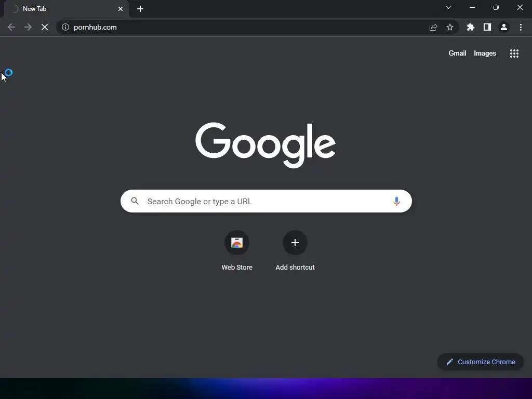Image resolution: width=532 pixels, height=399 pixels.
Task: Click Customize Chrome button
Action: coord(481,362)
